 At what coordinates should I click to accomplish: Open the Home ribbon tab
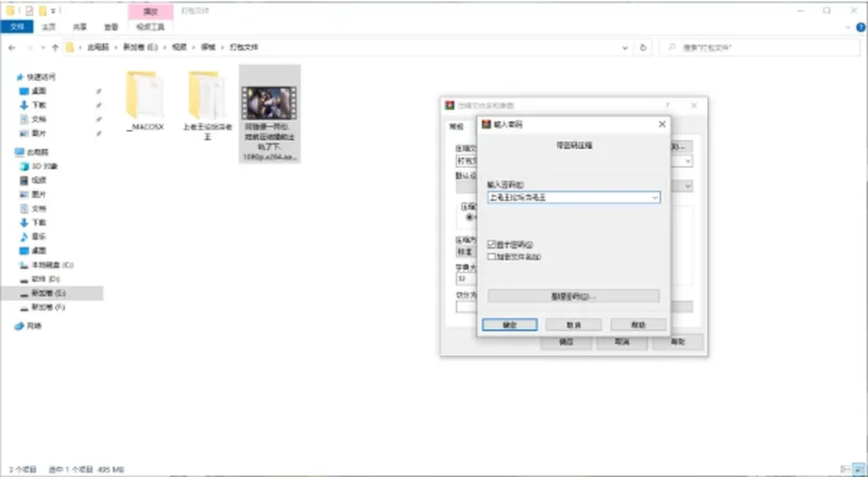pos(49,26)
